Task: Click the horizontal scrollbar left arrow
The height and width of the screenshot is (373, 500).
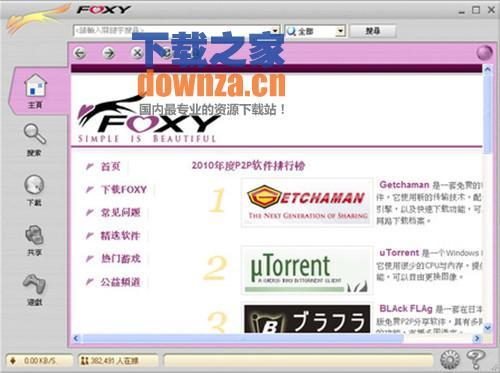Action: [76, 339]
